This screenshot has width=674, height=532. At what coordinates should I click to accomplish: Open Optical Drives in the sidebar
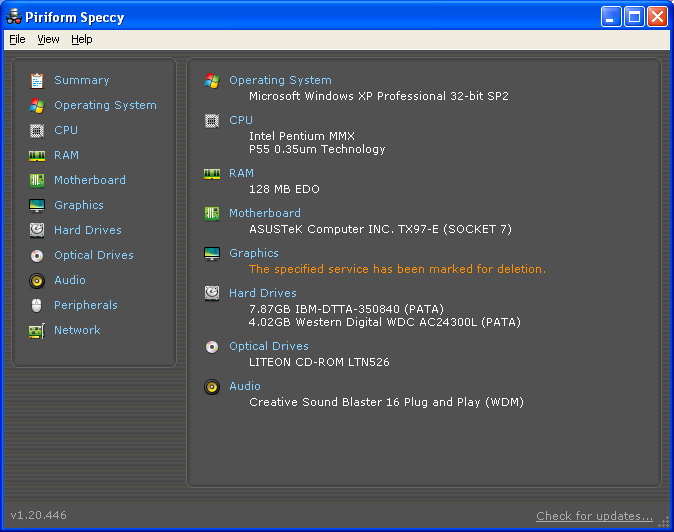tap(94, 255)
